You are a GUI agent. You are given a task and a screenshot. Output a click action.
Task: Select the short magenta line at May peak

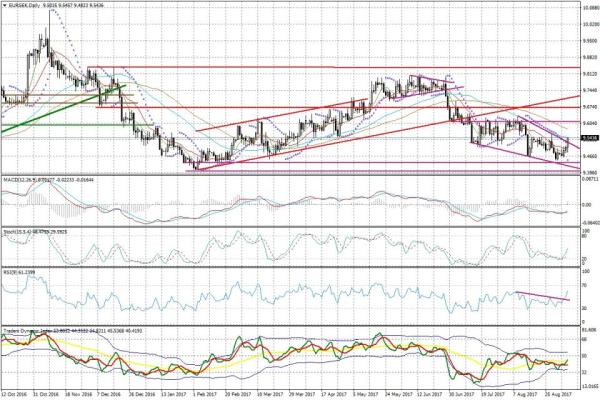pyautogui.click(x=430, y=80)
